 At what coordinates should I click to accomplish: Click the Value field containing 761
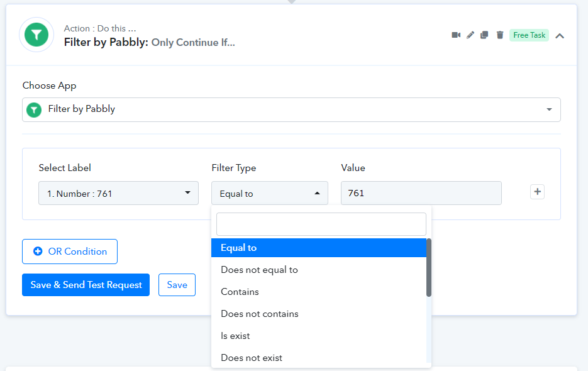point(421,193)
